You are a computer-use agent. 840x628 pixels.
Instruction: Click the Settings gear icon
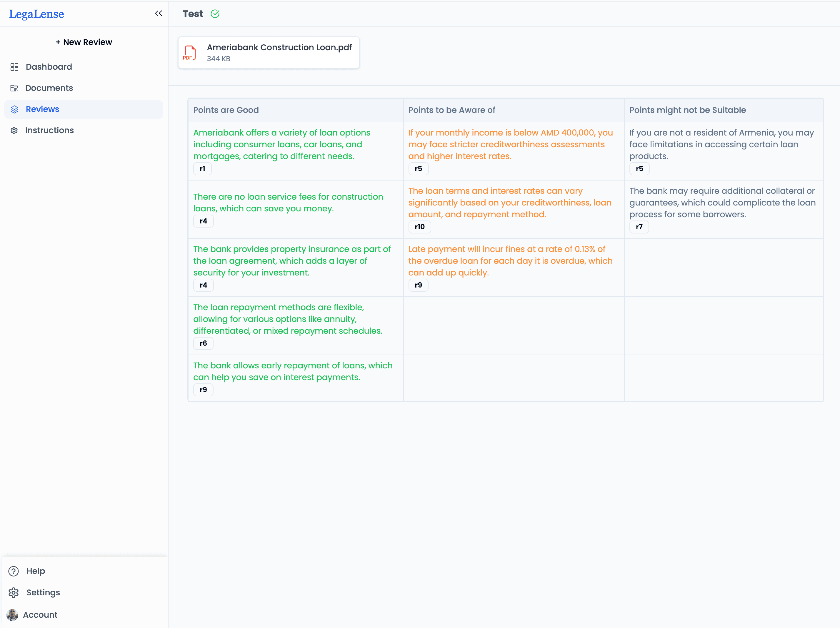click(x=13, y=592)
